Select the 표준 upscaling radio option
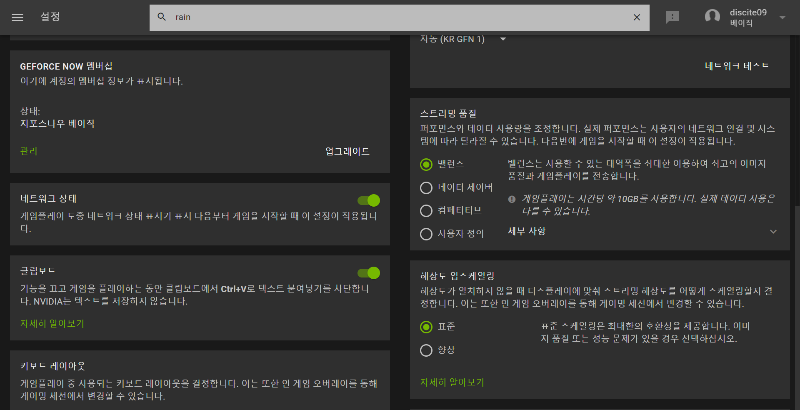This screenshot has height=410, width=800. pos(426,327)
